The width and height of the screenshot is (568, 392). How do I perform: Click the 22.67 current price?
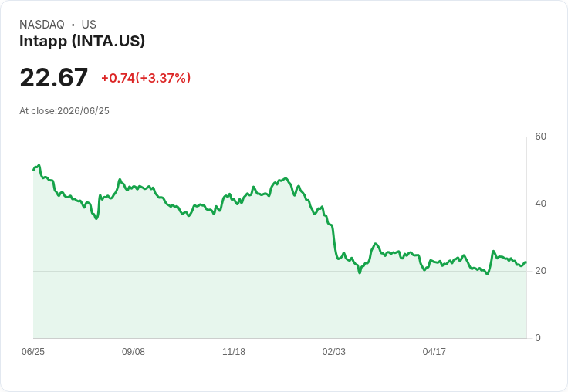(x=53, y=77)
